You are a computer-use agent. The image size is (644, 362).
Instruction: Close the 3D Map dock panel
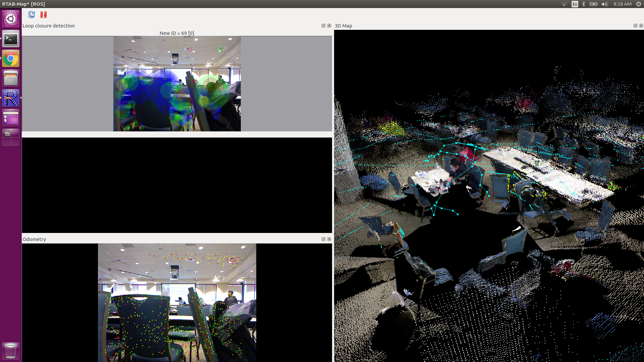641,26
